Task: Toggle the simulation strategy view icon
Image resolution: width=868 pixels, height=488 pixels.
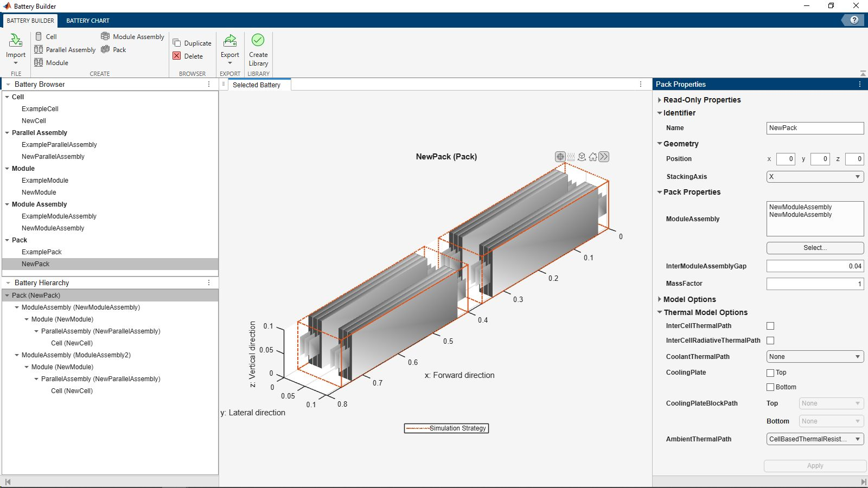Action: click(x=560, y=157)
